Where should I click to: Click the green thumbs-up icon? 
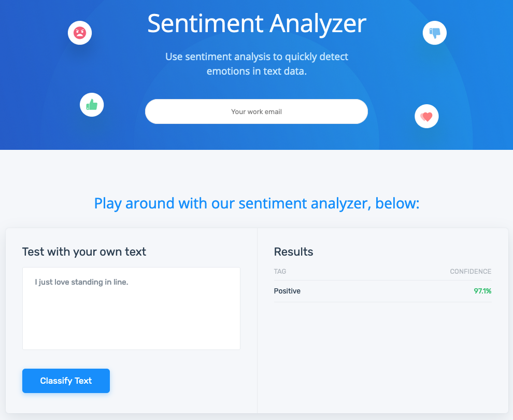(x=92, y=105)
